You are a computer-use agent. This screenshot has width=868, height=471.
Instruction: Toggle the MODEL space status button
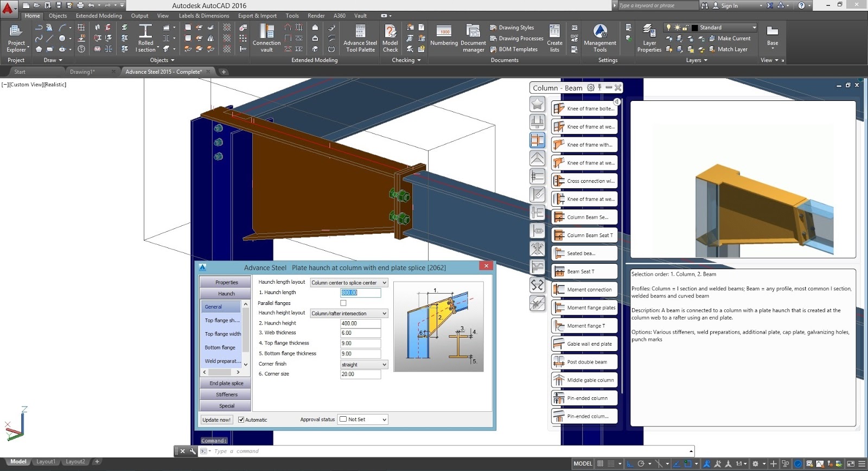tap(583, 463)
